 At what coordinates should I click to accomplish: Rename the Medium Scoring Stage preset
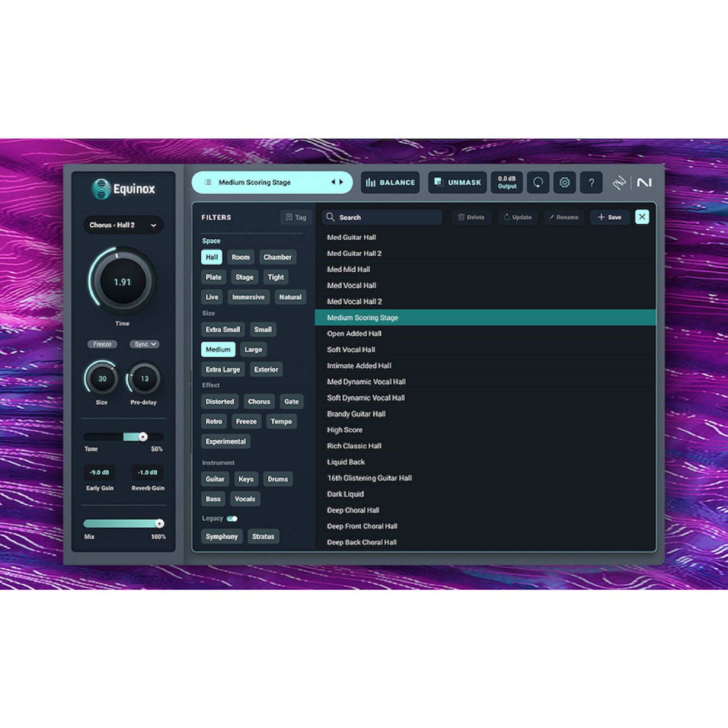click(x=563, y=217)
